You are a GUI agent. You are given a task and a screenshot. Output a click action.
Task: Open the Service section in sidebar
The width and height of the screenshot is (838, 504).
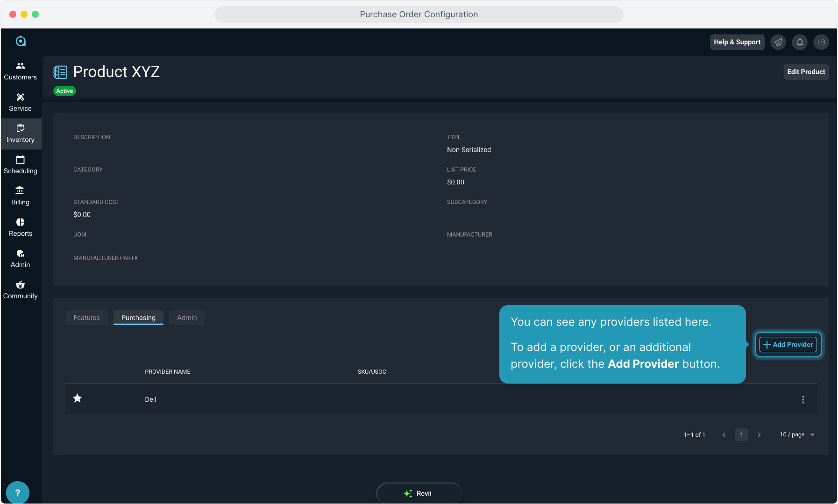[x=21, y=102]
